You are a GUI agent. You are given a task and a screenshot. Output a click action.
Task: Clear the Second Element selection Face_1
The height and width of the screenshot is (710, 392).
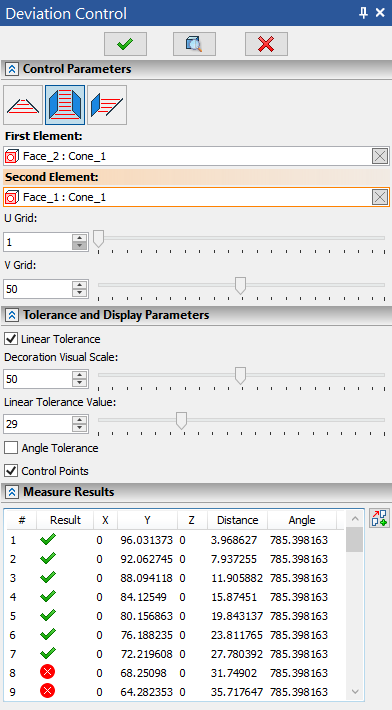click(x=380, y=197)
